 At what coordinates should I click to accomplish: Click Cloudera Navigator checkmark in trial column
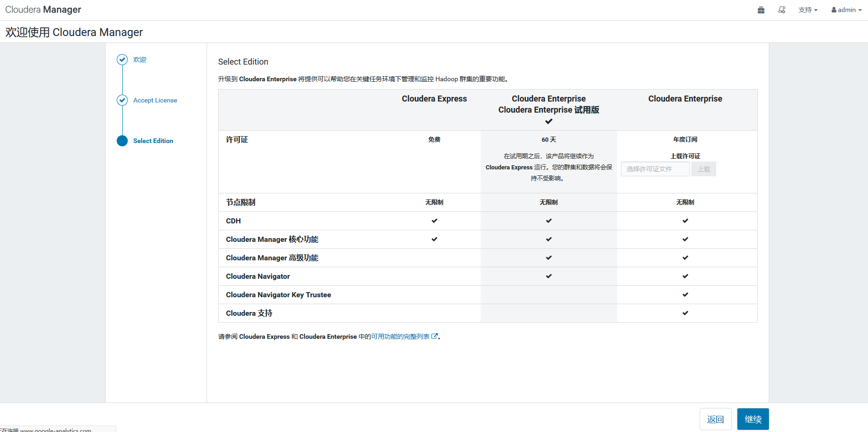click(x=549, y=276)
